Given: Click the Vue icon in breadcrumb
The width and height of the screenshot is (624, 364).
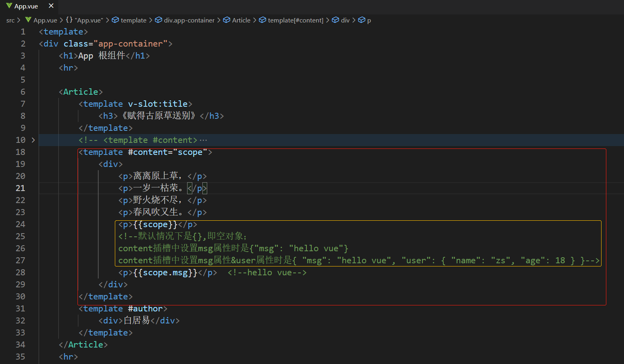Looking at the screenshot, I should [x=28, y=20].
